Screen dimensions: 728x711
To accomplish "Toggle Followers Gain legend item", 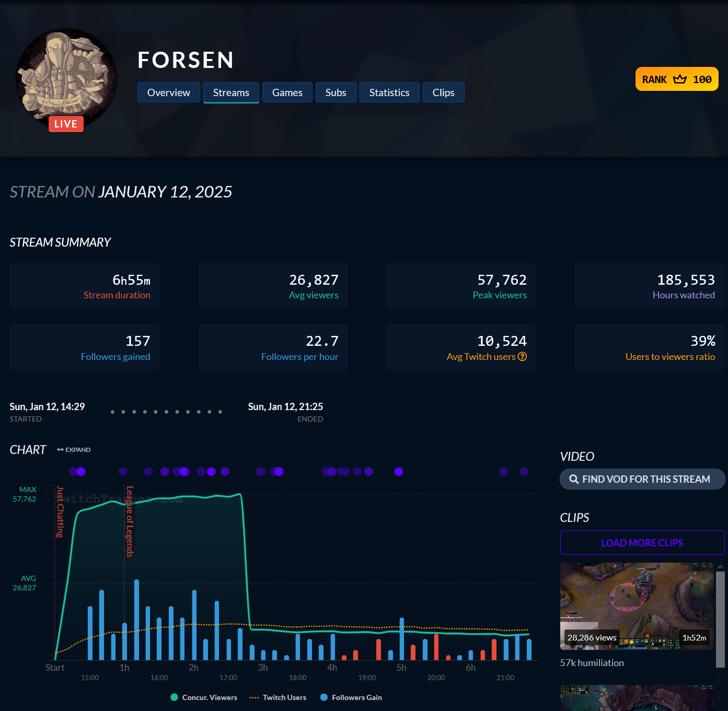I will 351,697.
